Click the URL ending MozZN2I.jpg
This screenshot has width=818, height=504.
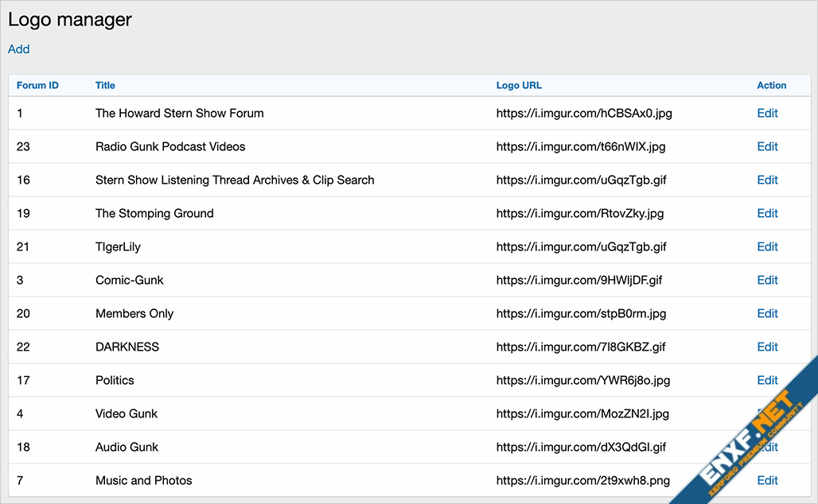click(x=582, y=413)
